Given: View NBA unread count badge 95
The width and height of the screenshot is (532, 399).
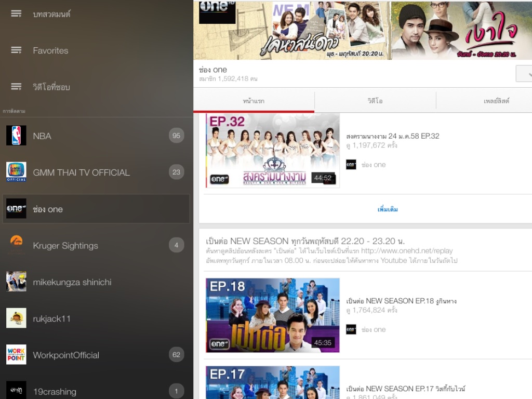Looking at the screenshot, I should coord(177,136).
